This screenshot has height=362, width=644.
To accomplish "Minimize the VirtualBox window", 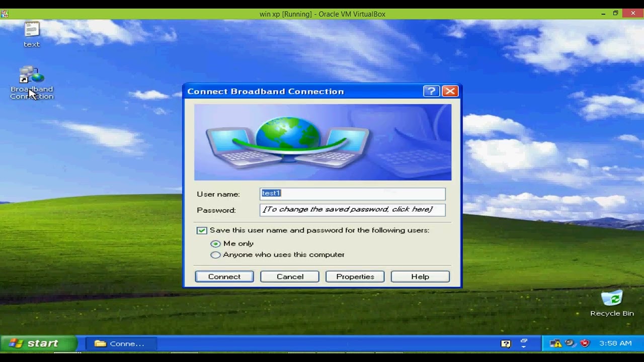I will (603, 14).
